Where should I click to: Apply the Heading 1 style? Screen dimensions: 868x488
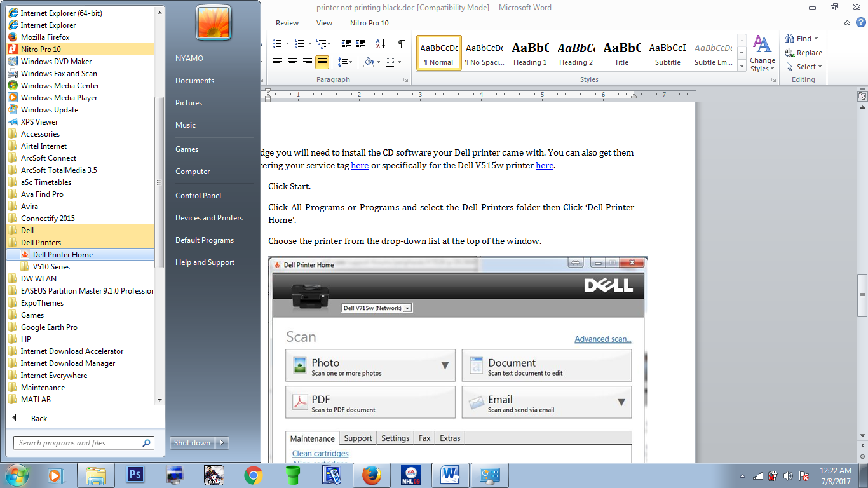pos(530,53)
